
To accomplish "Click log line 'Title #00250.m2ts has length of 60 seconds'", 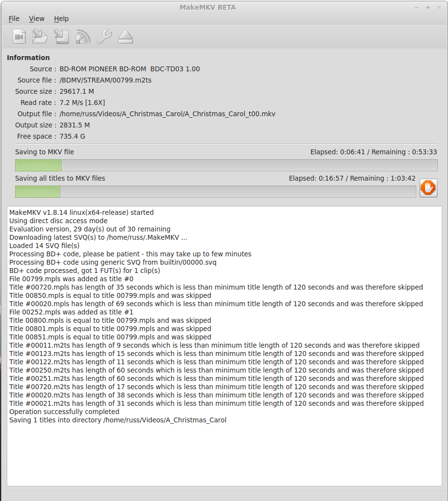I will 217,370.
